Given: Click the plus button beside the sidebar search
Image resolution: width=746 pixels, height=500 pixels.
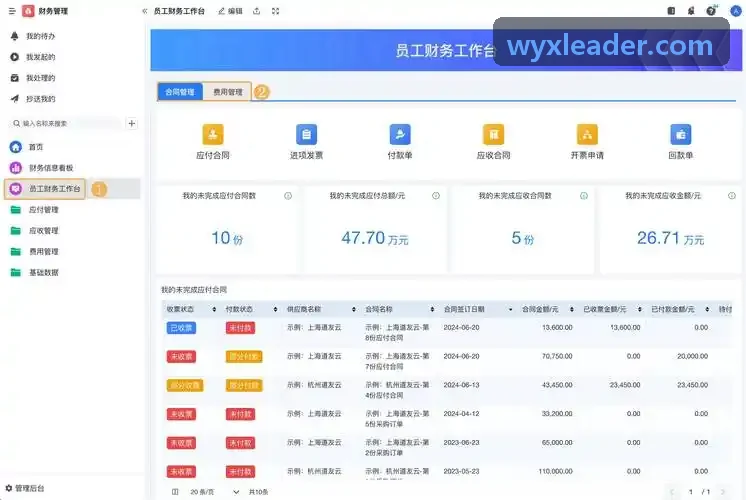Looking at the screenshot, I should (132, 124).
